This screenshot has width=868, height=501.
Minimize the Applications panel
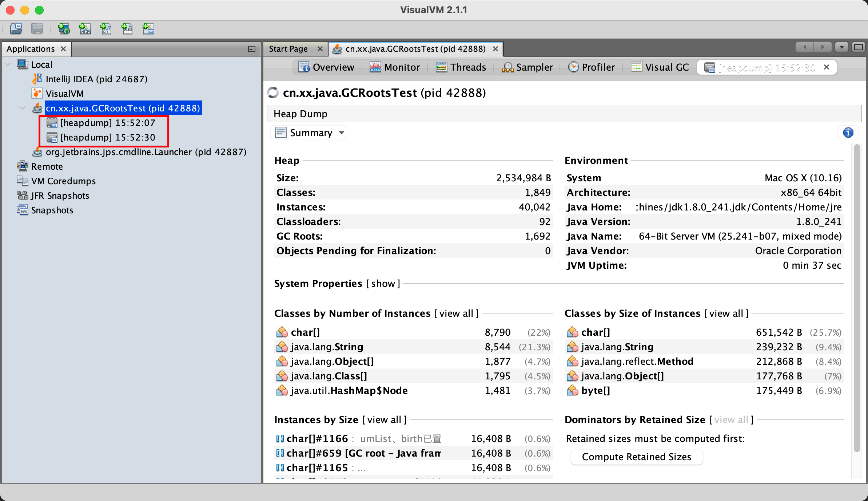pos(251,49)
